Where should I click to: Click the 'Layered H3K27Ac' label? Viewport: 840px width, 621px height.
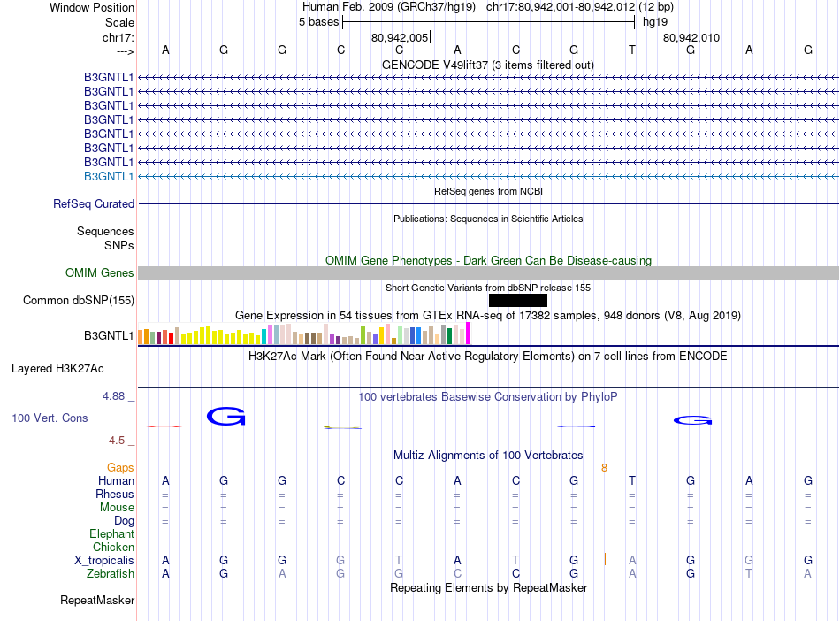(x=57, y=369)
